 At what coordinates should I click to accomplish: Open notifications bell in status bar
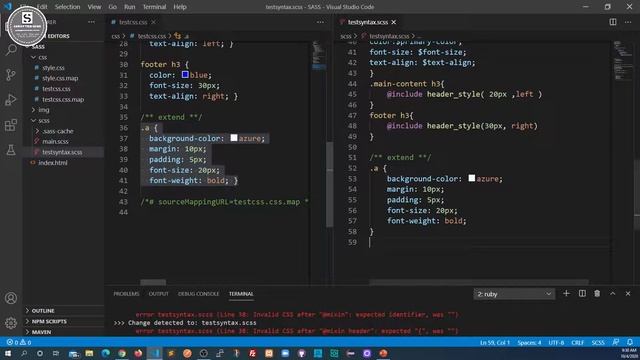pyautogui.click(x=630, y=342)
